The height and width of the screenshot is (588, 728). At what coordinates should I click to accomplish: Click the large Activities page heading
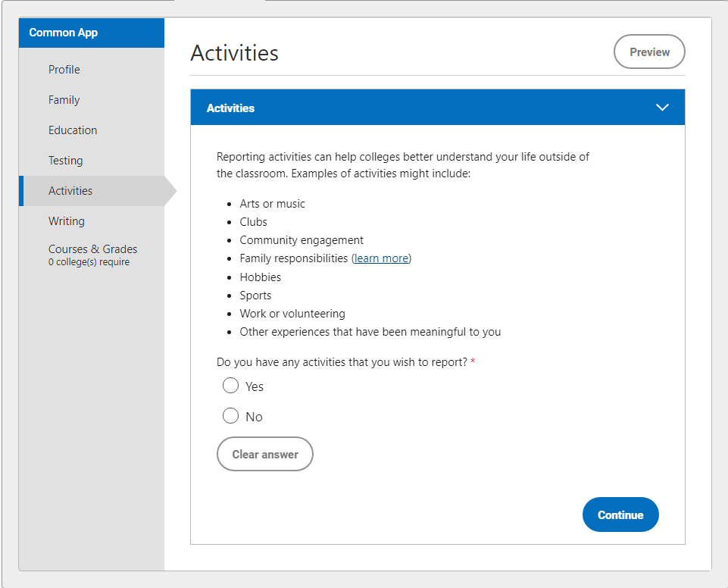point(235,53)
